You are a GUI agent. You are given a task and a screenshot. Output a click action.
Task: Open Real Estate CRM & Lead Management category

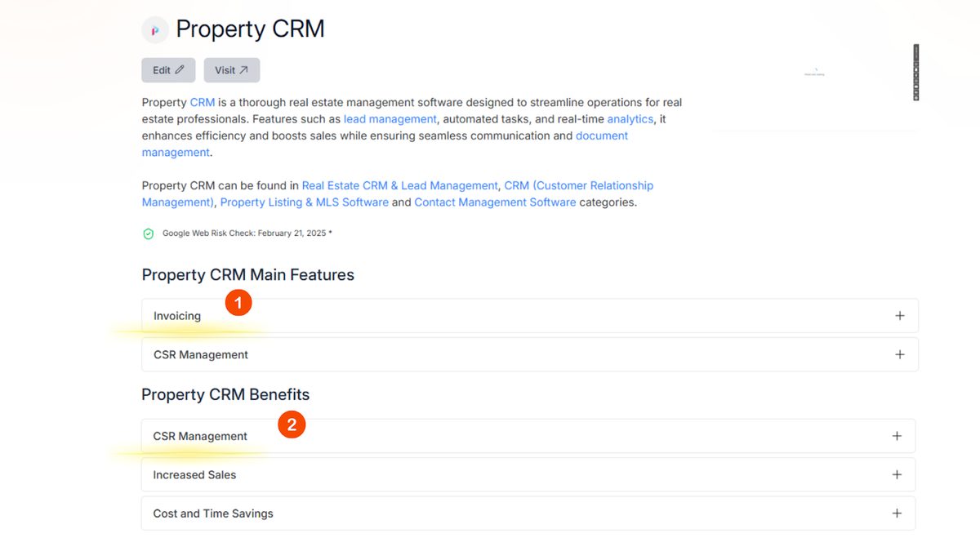click(399, 185)
